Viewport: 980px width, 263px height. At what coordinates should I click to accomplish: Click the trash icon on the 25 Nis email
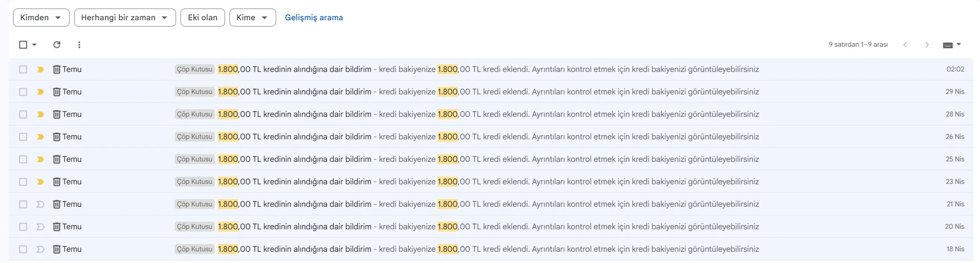pos(57,159)
